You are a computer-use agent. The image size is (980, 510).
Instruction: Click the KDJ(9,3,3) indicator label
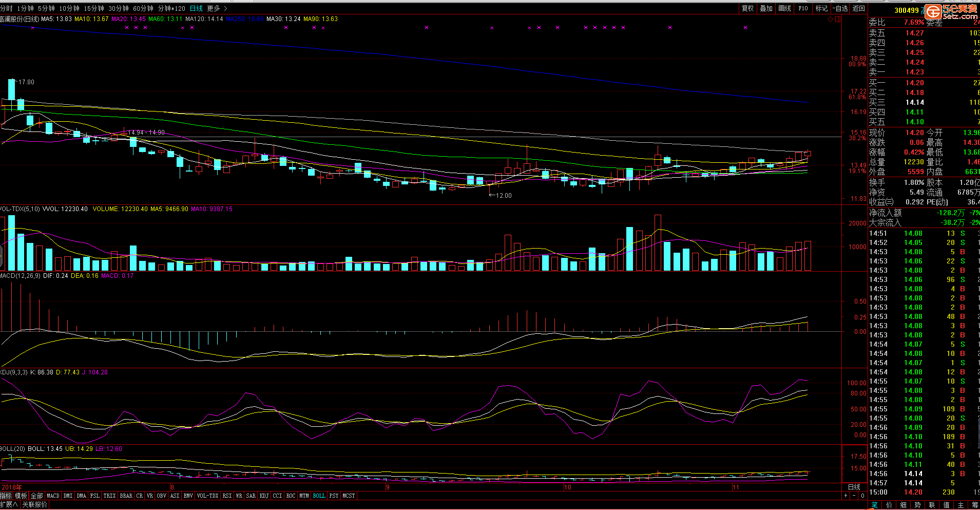(14, 372)
